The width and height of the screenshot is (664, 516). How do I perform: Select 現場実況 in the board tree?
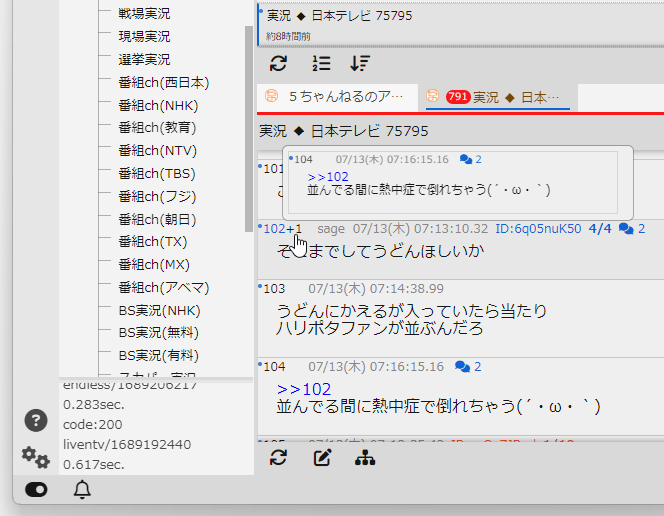coord(144,36)
